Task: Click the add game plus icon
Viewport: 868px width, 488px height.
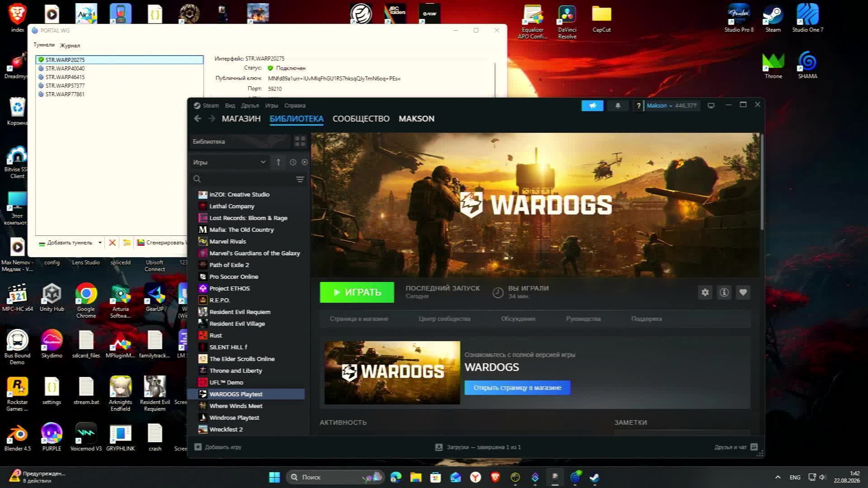Action: point(198,447)
